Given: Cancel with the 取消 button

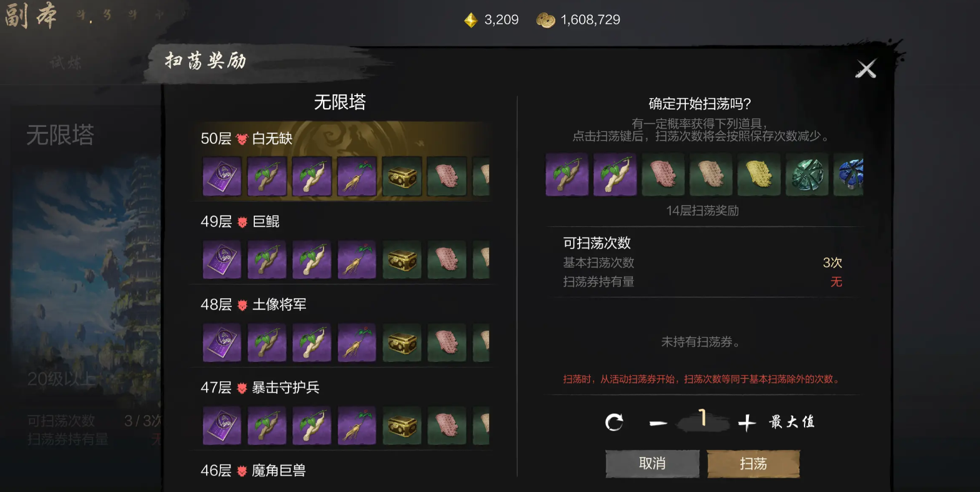Looking at the screenshot, I should coord(652,464).
